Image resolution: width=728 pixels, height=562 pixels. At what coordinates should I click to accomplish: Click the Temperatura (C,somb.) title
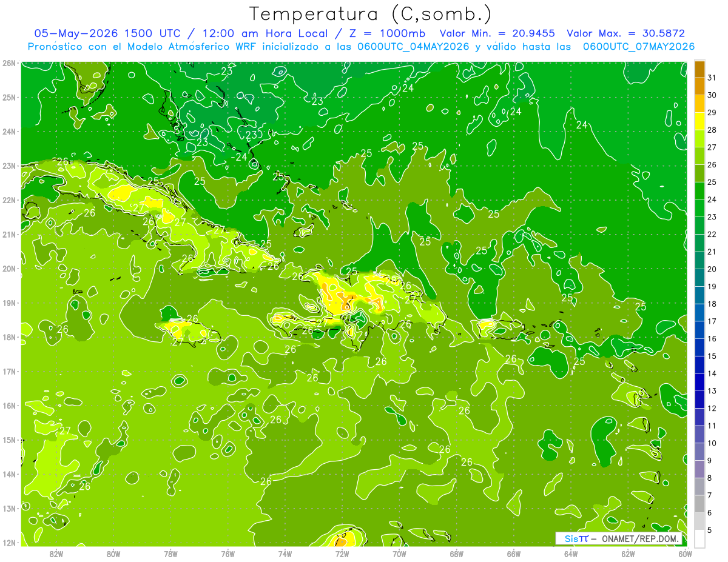coord(371,15)
